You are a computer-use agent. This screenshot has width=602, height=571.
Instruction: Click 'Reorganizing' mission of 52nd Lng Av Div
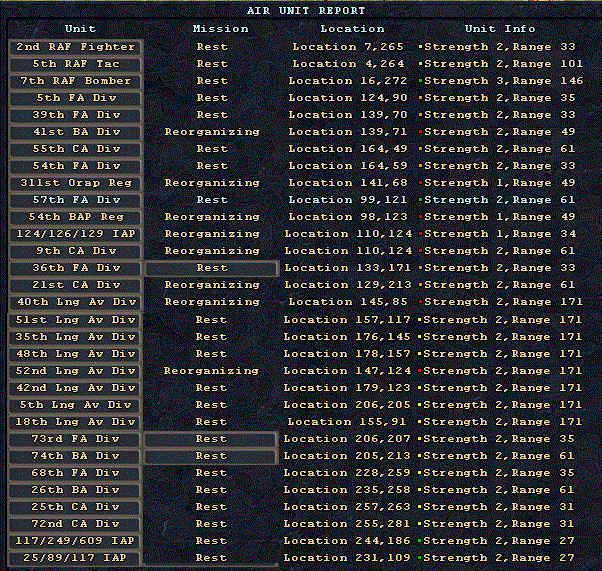pos(211,371)
